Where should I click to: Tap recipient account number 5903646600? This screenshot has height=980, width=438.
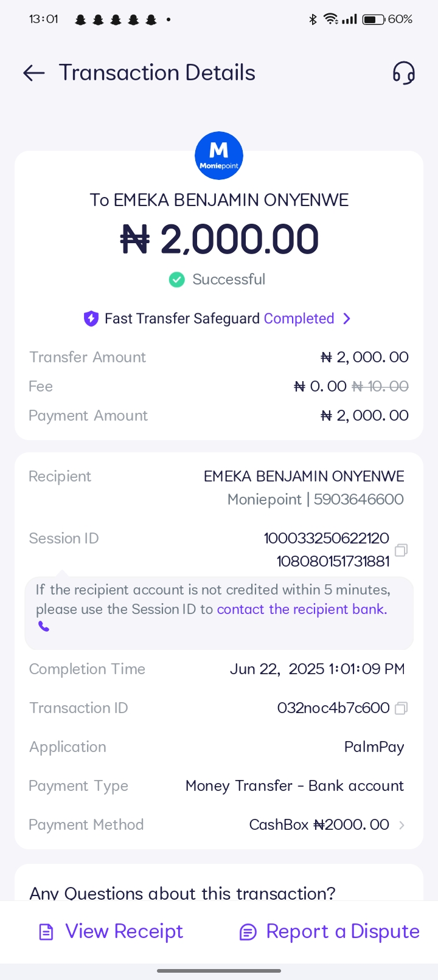tap(358, 500)
